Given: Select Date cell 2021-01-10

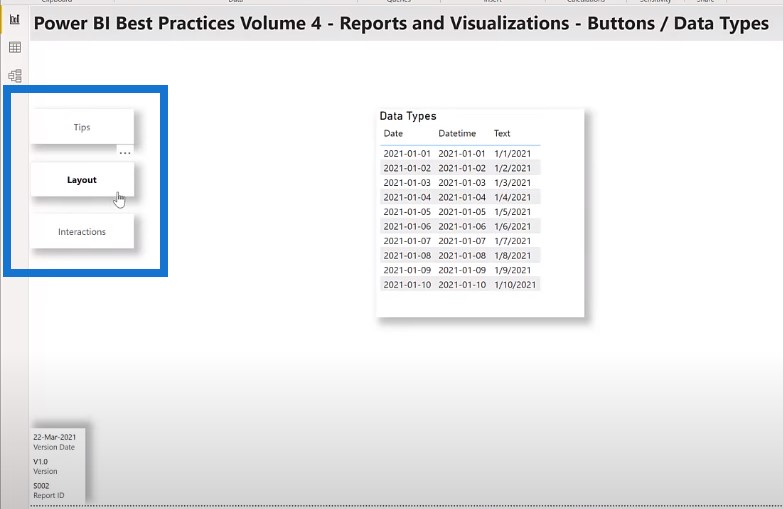Looking at the screenshot, I should coord(407,284).
